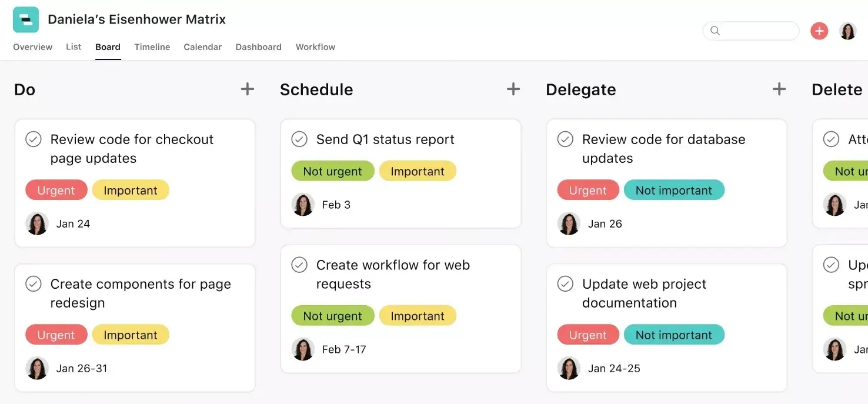Click the assignee avatar on the Jan 24 card
Viewport: 868px width, 404px height.
(37, 223)
